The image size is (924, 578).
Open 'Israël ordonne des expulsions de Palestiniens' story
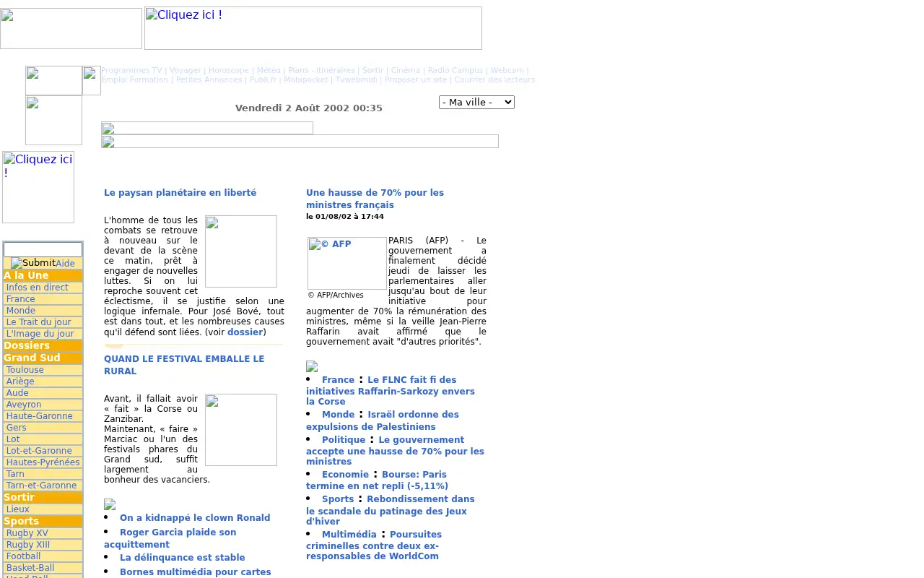(383, 420)
